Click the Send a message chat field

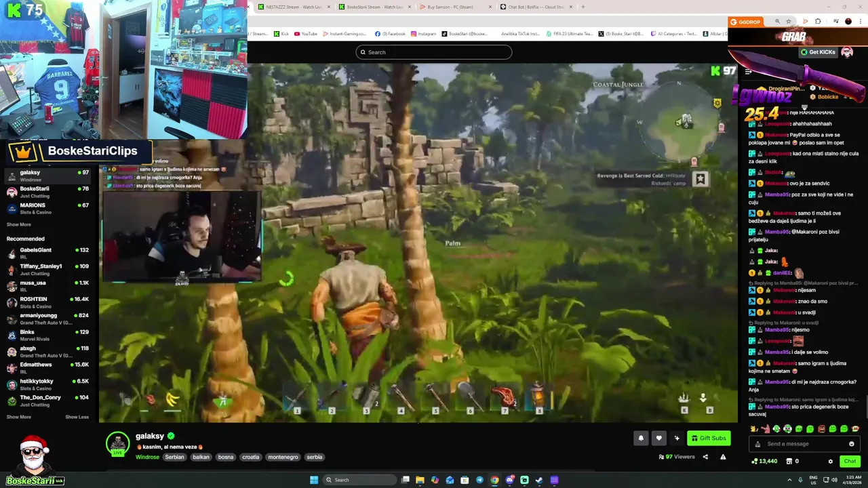pos(804,444)
